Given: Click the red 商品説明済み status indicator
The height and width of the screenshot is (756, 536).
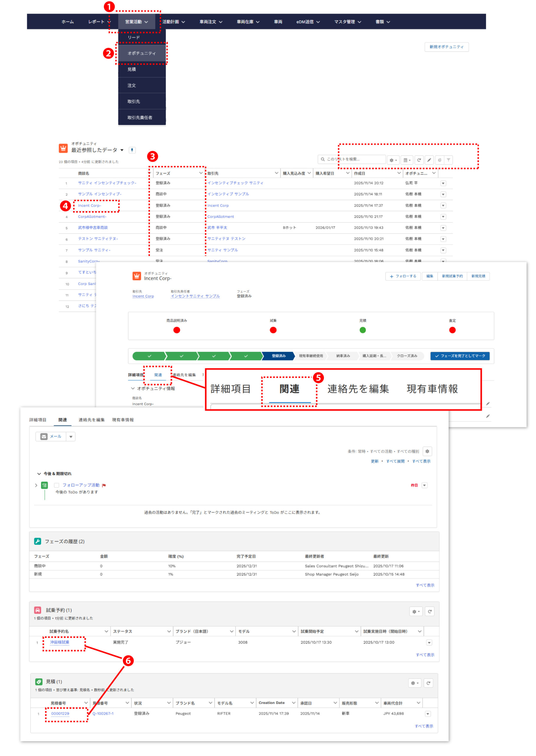Looking at the screenshot, I should click(x=177, y=330).
